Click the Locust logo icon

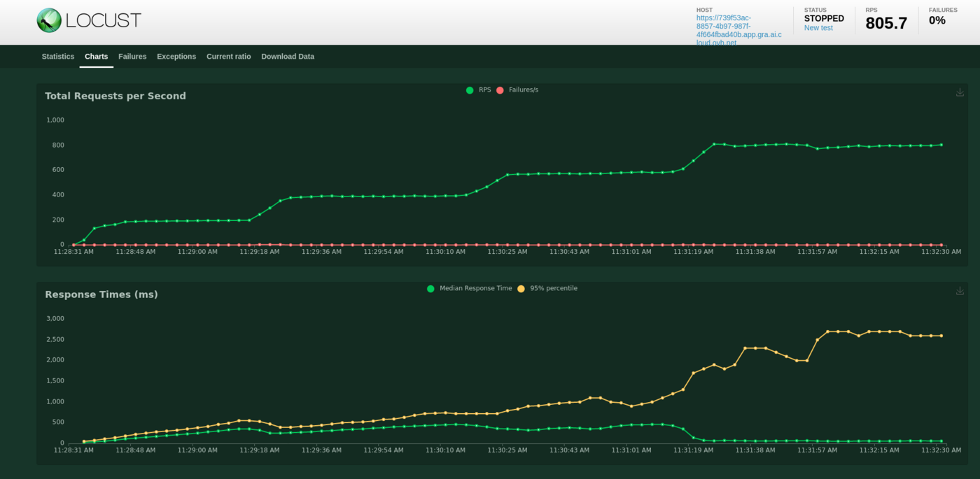[x=49, y=20]
